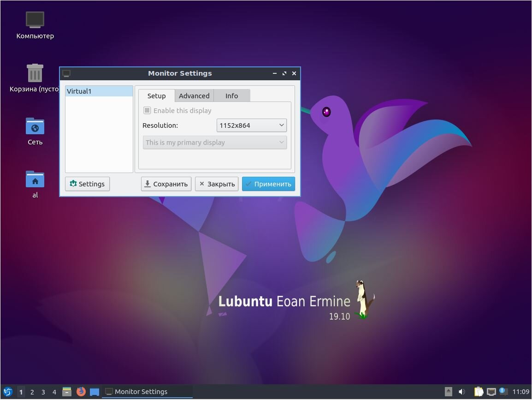Expand the primary display dropdown
This screenshot has width=532, height=400.
pos(281,142)
